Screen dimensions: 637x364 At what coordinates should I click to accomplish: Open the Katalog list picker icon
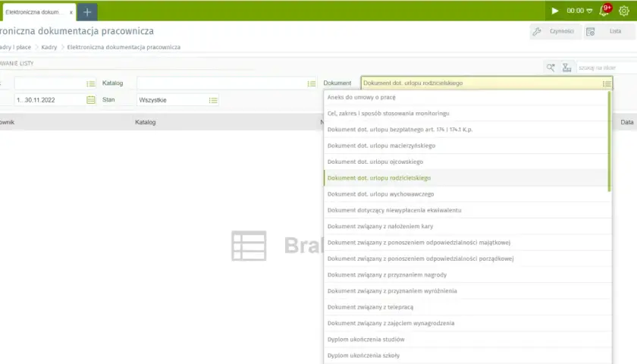click(x=312, y=83)
